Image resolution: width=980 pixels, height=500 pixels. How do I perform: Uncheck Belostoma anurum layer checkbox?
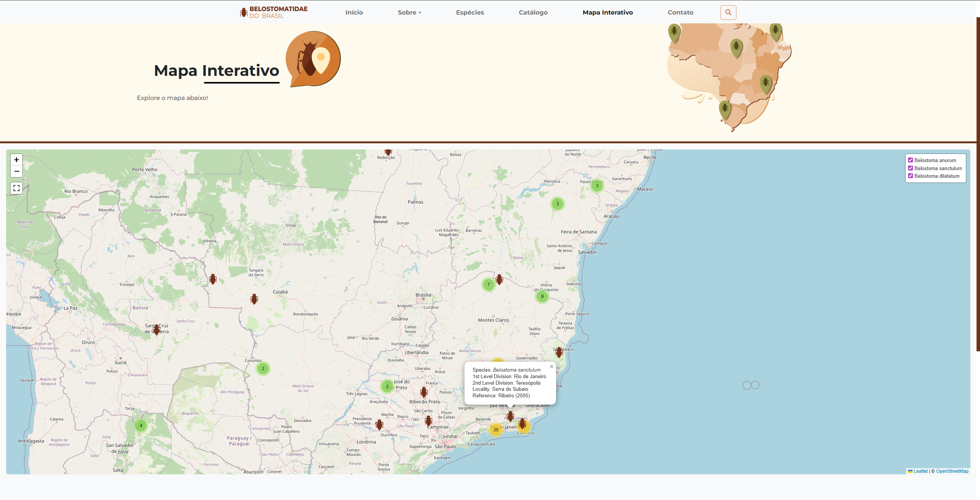[911, 160]
